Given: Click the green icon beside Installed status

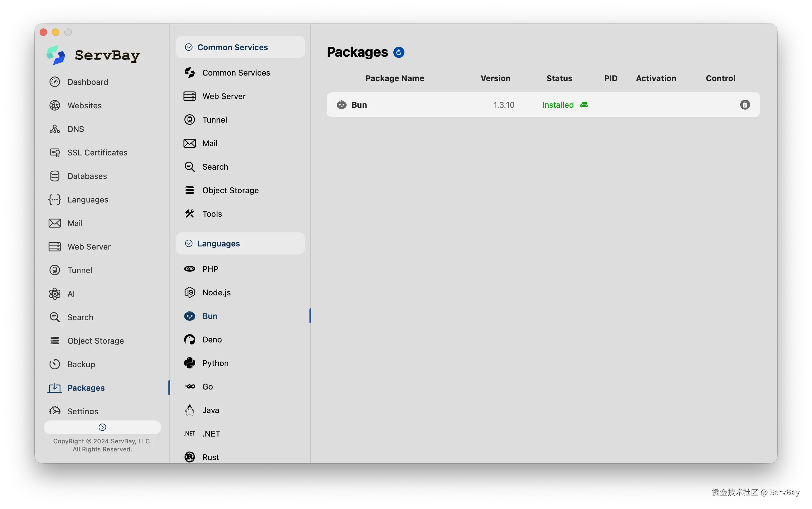Looking at the screenshot, I should (584, 105).
